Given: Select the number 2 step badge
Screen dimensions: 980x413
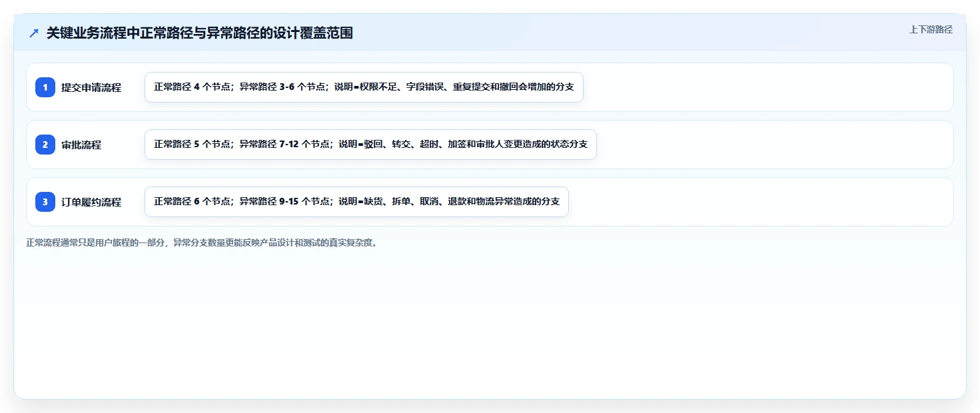Looking at the screenshot, I should tap(45, 145).
